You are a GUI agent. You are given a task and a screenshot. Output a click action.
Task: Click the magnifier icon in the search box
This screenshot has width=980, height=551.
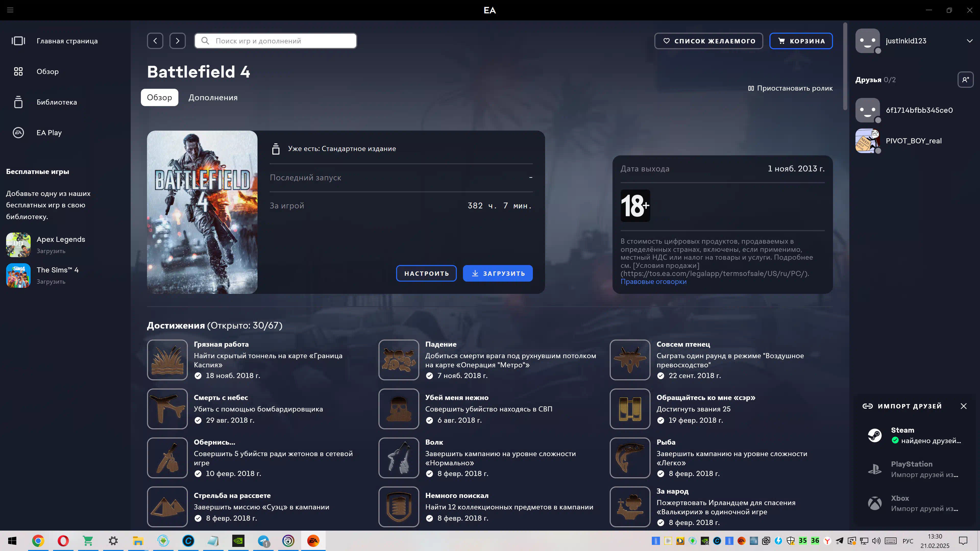tap(205, 41)
